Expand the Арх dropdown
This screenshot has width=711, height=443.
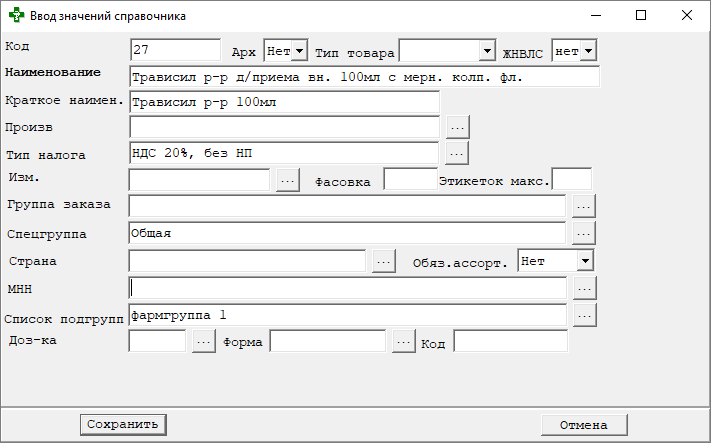pyautogui.click(x=299, y=51)
